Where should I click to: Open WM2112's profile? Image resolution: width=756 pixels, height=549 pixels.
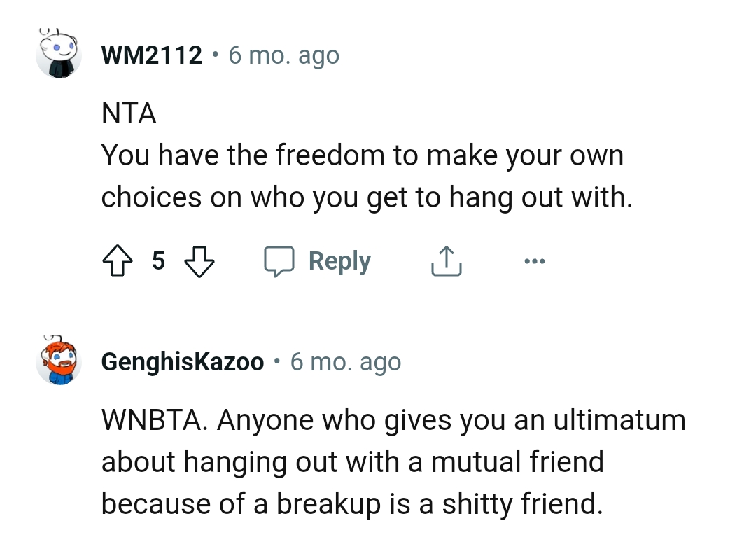point(151,55)
